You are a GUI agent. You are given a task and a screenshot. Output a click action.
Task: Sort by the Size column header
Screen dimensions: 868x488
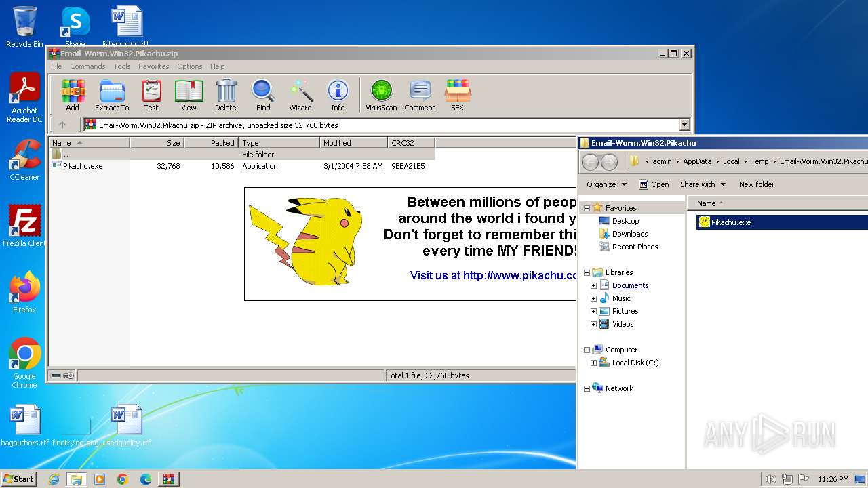(157, 143)
